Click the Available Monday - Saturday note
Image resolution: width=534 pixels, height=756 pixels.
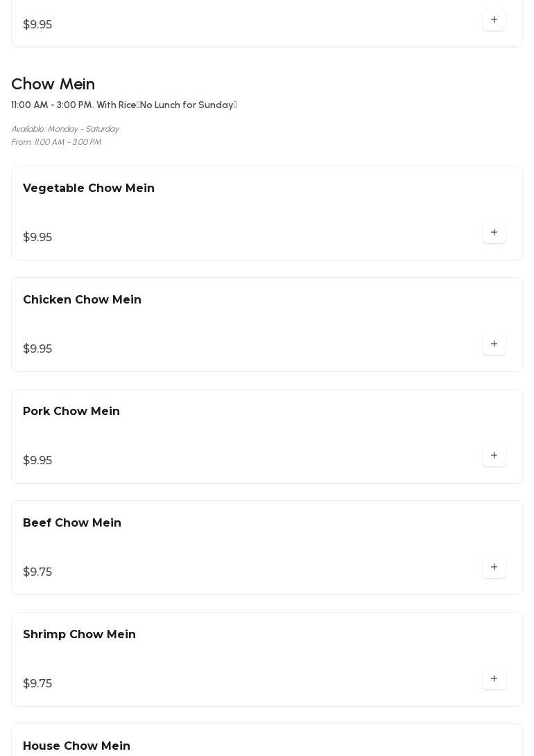pyautogui.click(x=65, y=130)
